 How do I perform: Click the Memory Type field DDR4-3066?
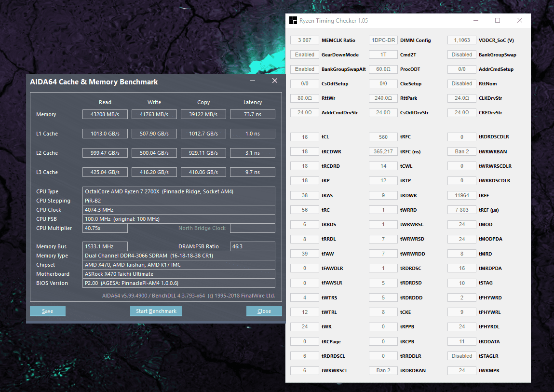(179, 256)
